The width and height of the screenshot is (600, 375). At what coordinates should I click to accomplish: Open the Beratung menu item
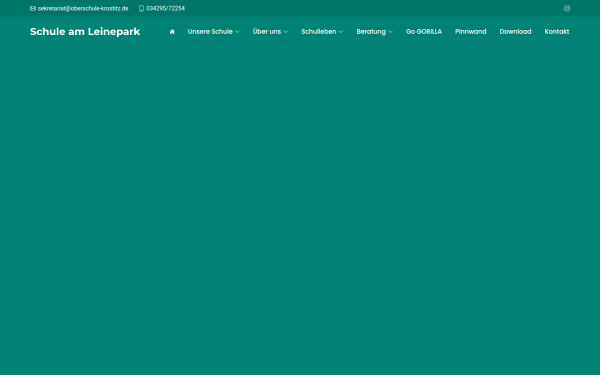(371, 32)
